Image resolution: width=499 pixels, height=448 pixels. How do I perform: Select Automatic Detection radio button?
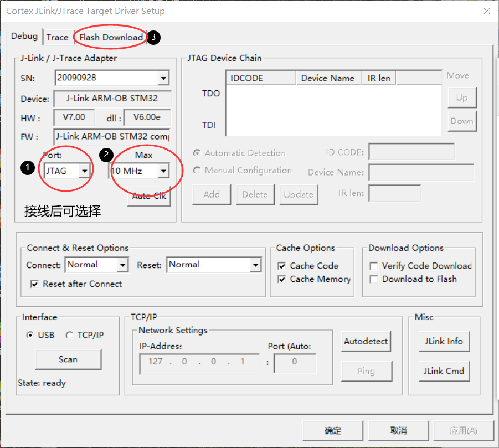pos(197,153)
